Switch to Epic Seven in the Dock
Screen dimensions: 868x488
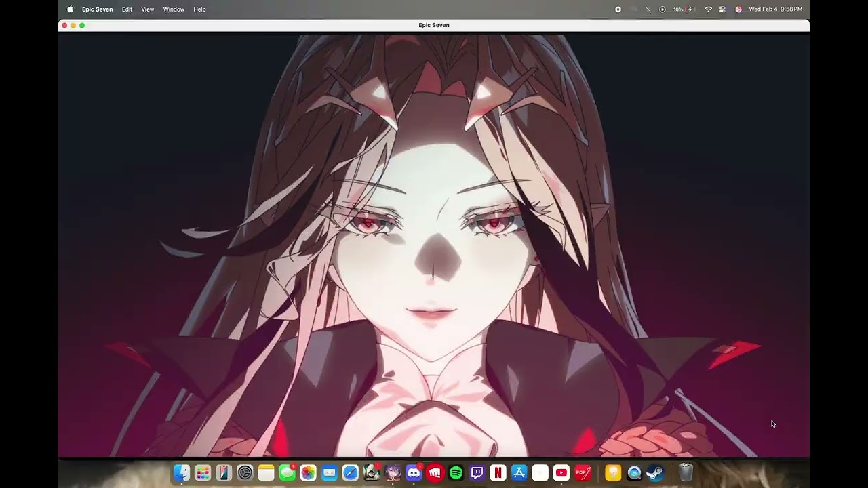pyautogui.click(x=393, y=472)
